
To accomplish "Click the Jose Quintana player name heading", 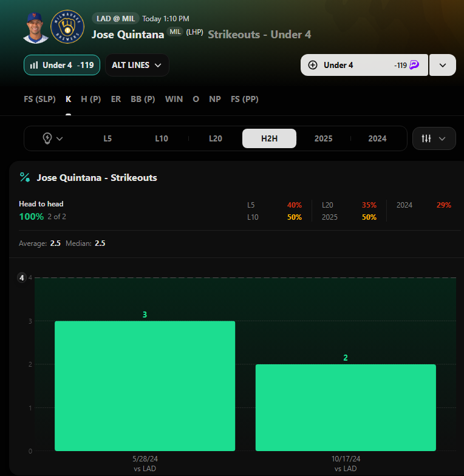I will (128, 34).
